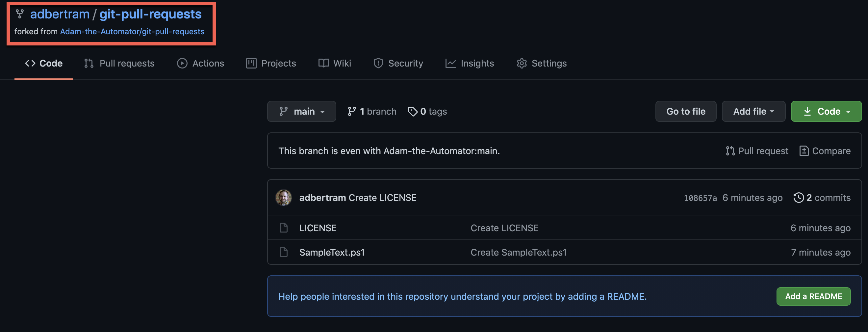Image resolution: width=868 pixels, height=332 pixels.
Task: Click the compare diff icon beside Compare
Action: pyautogui.click(x=804, y=151)
